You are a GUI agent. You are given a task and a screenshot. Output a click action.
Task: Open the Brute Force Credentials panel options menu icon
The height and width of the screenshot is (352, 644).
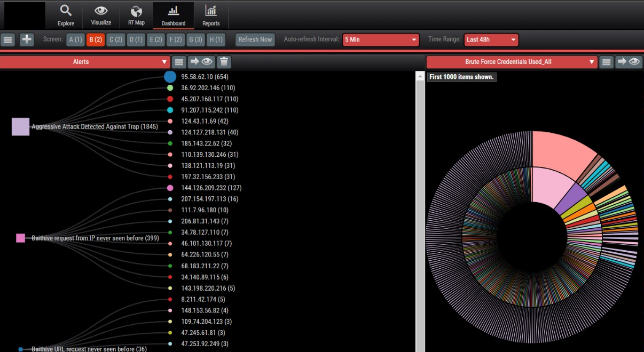(606, 62)
